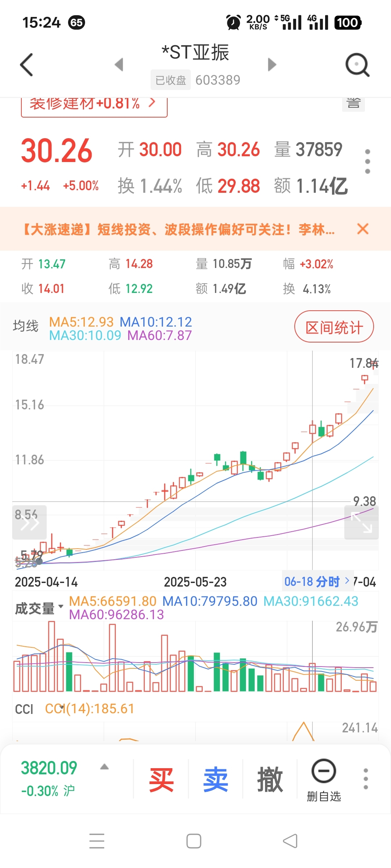Tap the 已收盘 status tag
391x868 pixels.
(171, 80)
